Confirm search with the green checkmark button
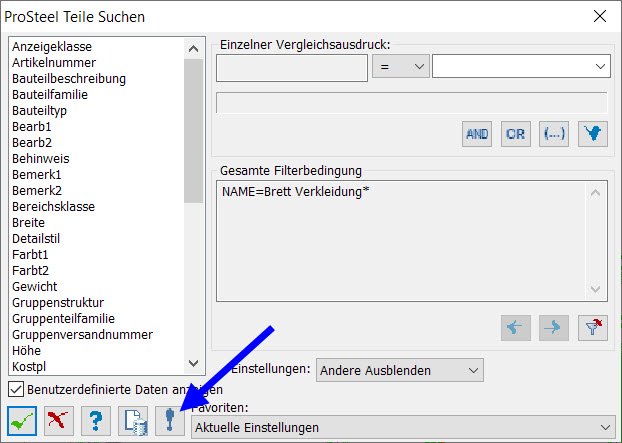622x443 pixels. click(x=22, y=420)
